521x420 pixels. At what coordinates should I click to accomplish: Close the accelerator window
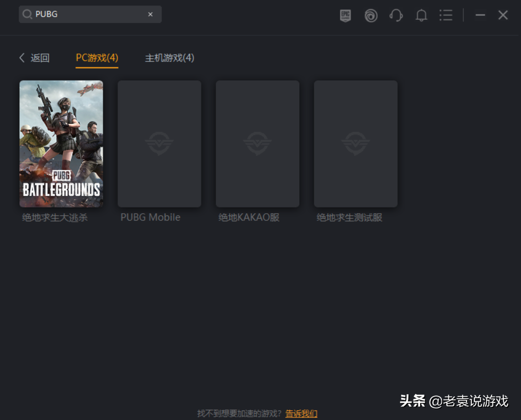click(x=503, y=15)
